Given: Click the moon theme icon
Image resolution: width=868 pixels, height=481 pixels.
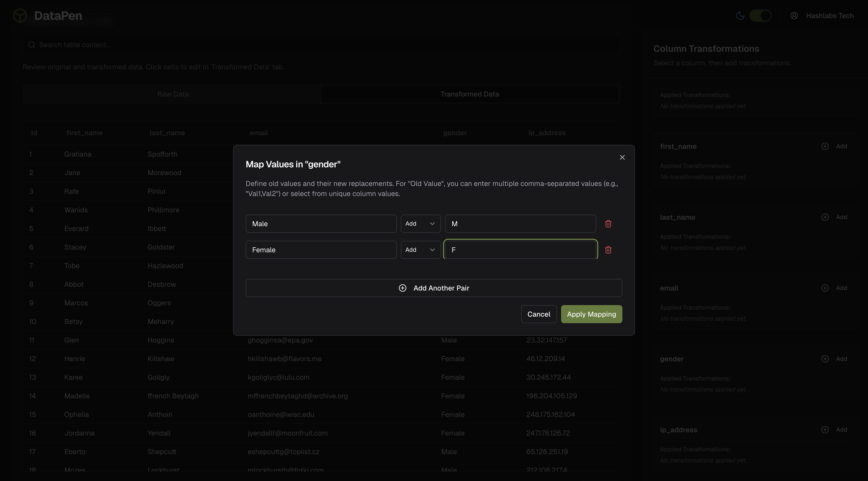Looking at the screenshot, I should (740, 16).
